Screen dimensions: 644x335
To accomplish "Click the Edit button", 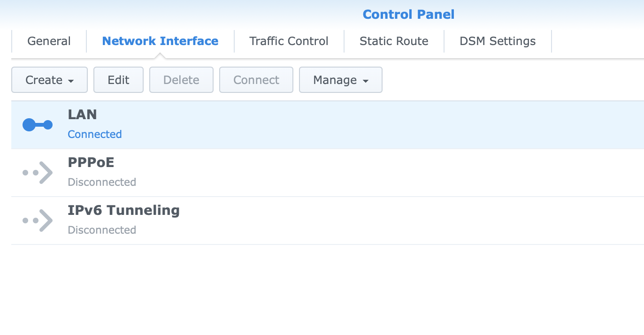I will tap(118, 80).
